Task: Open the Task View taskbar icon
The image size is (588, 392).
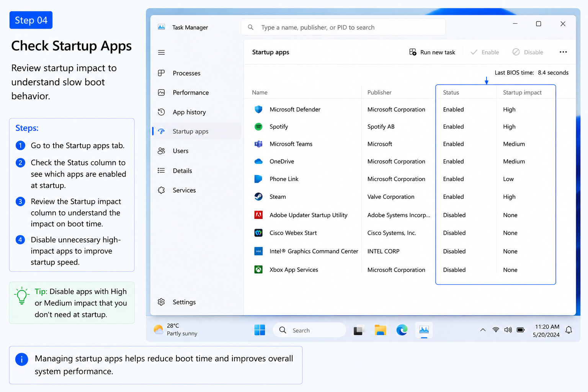Action: 358,330
